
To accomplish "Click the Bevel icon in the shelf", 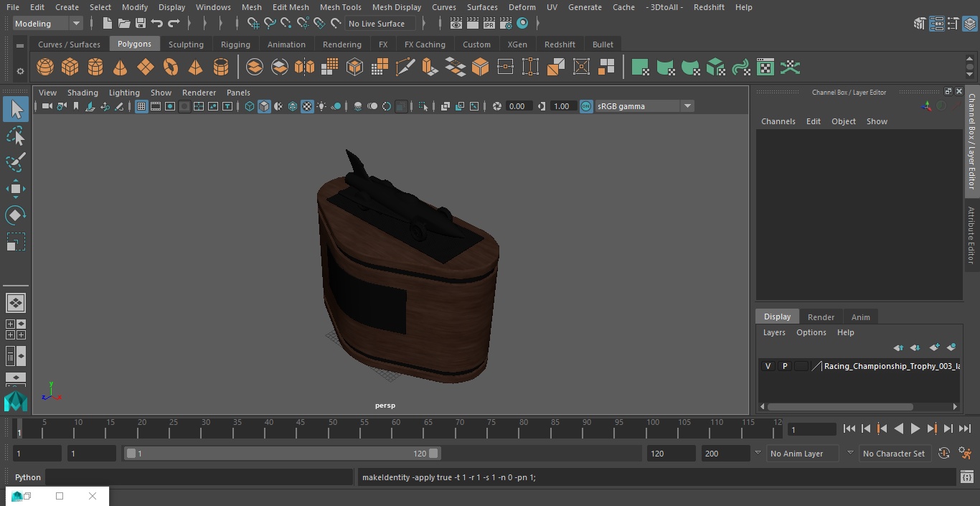I will [x=480, y=67].
